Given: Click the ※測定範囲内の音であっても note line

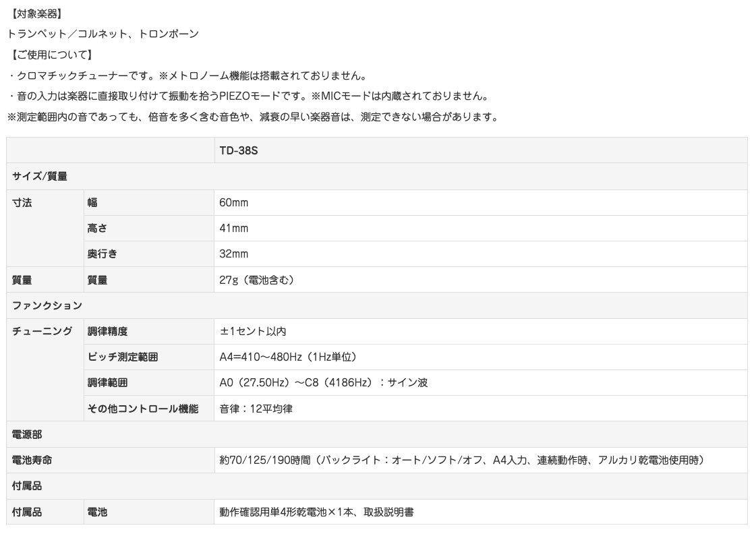Looking at the screenshot, I should [254, 117].
